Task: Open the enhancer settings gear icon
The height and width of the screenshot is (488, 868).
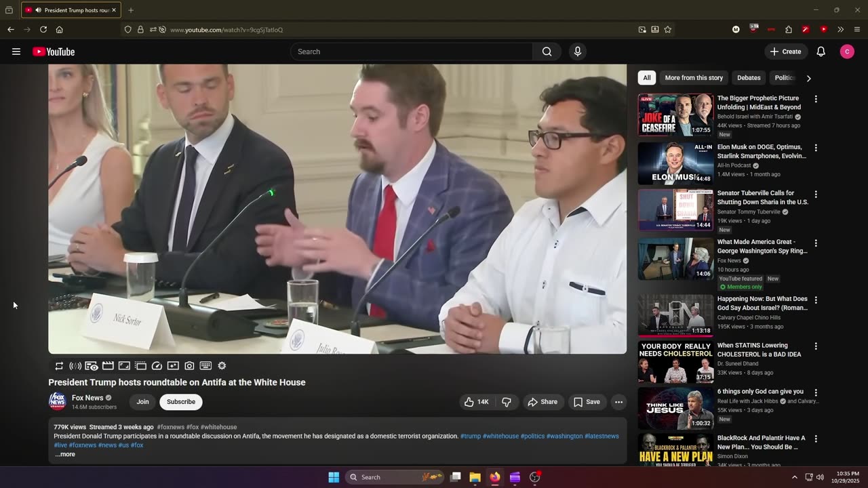Action: [222, 366]
